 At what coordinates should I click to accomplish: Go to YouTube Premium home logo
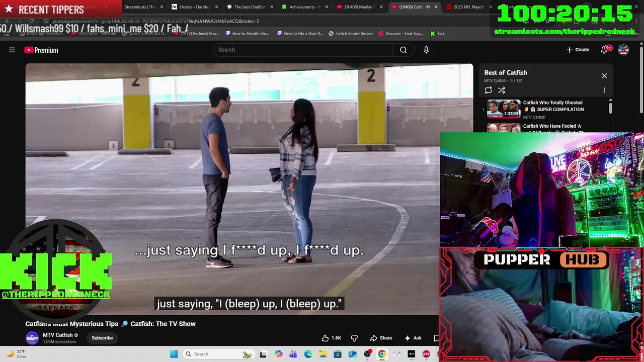coord(41,50)
